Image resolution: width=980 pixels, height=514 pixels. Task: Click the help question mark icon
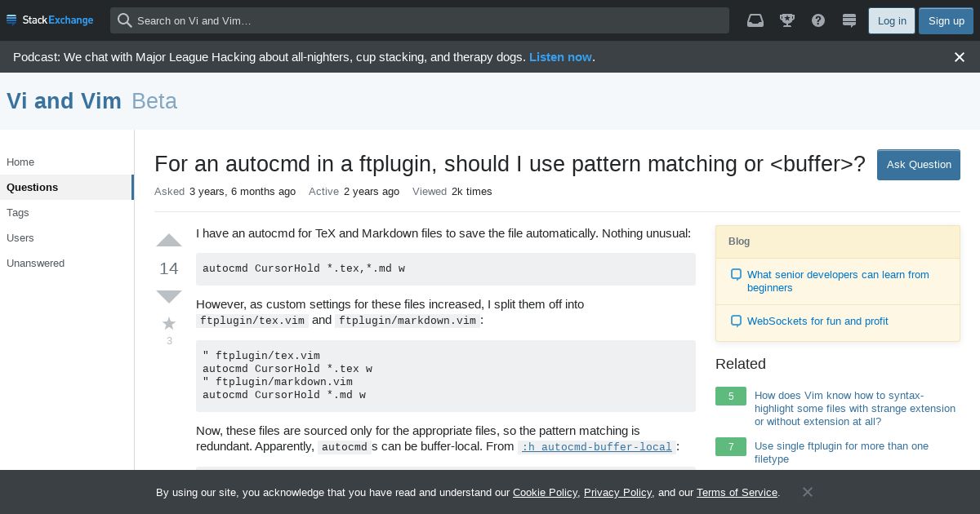coord(818,20)
